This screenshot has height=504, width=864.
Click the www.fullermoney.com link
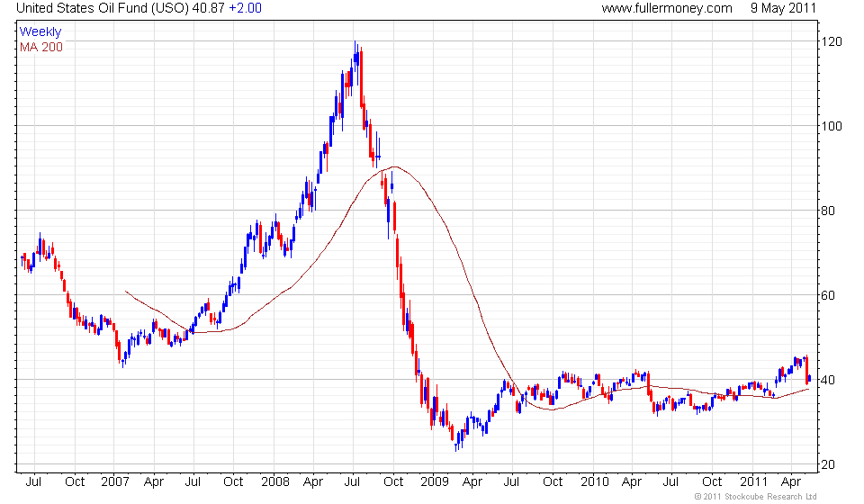tap(667, 8)
